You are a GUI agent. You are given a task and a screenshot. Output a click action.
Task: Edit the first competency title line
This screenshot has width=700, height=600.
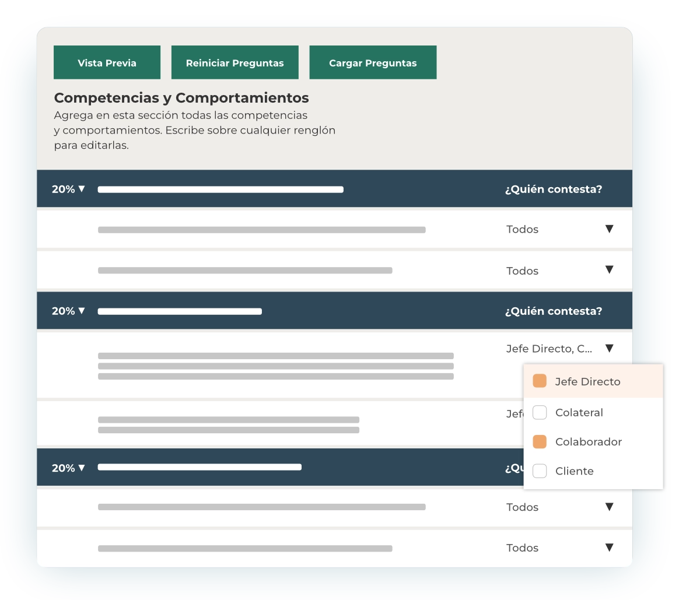(220, 190)
